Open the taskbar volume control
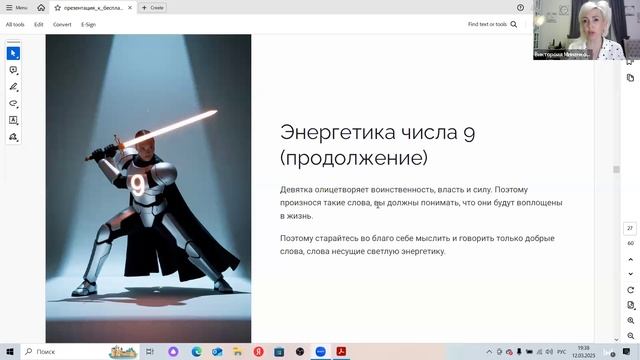Image resolution: width=640 pixels, height=360 pixels. 549,352
